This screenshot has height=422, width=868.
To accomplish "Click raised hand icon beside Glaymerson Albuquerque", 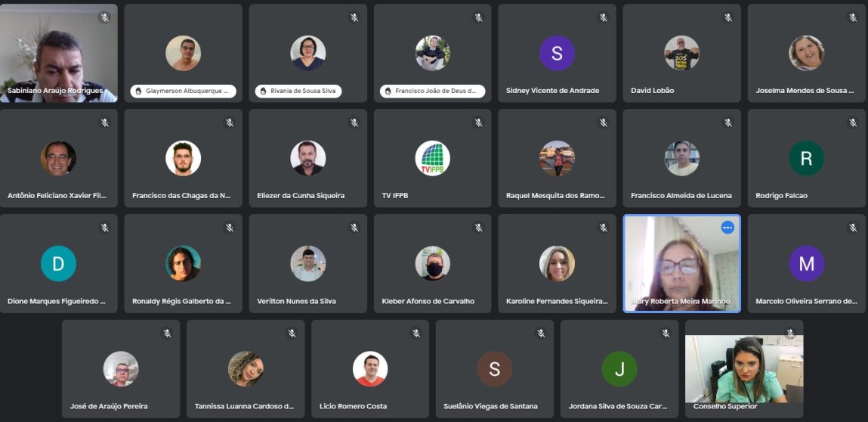I will (x=138, y=91).
